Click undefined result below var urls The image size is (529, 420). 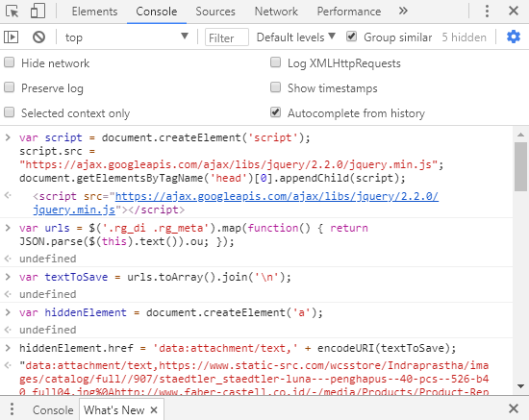47,259
